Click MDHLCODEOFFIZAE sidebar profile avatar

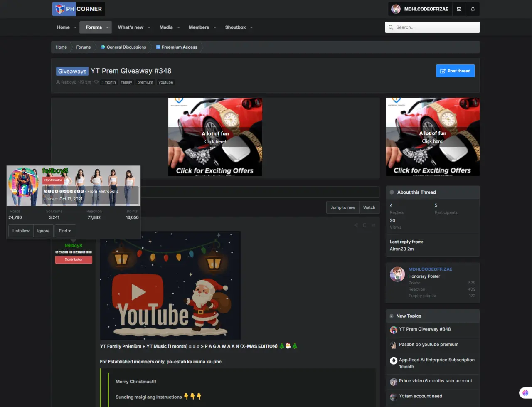coord(397,274)
